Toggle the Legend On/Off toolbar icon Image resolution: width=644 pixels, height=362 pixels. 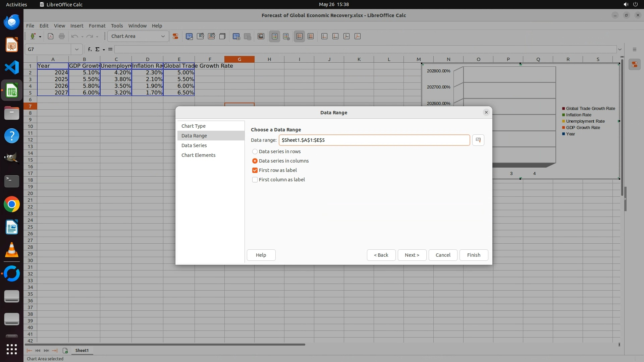point(274,36)
